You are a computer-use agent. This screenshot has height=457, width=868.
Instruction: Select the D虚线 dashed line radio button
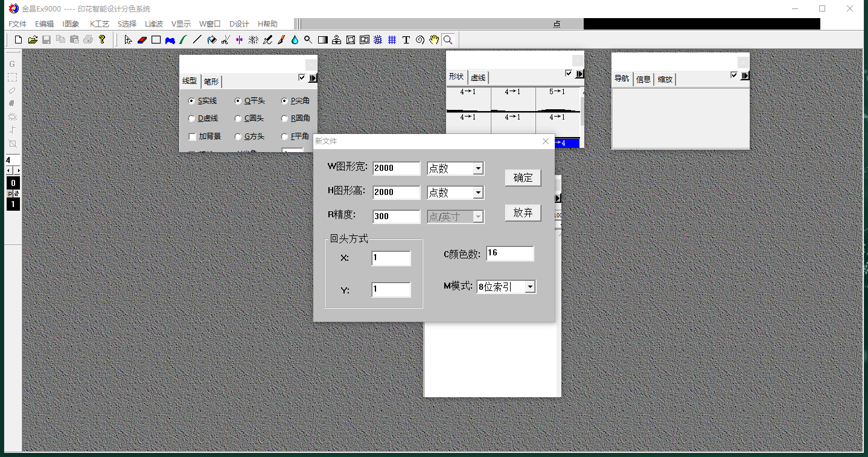point(192,119)
